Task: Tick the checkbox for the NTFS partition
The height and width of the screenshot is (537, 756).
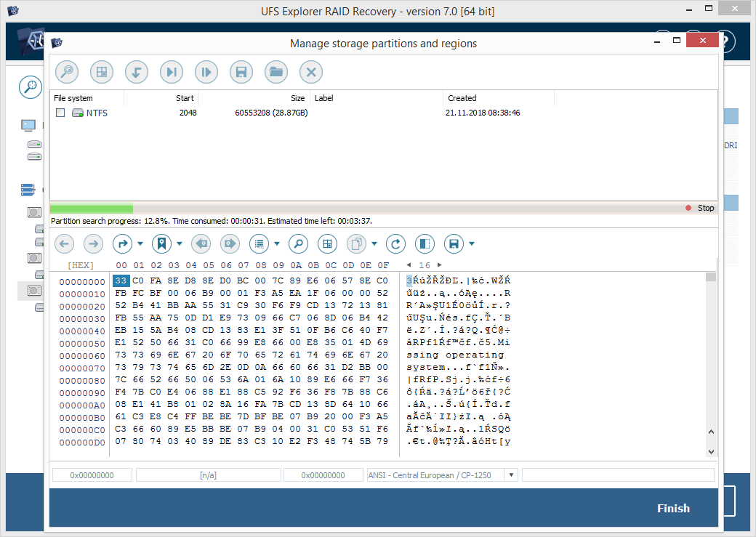Action: (60, 113)
